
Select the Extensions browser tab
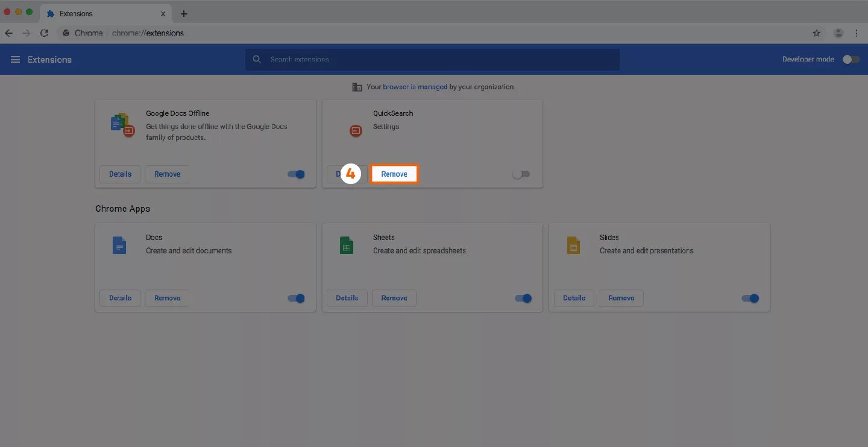(x=105, y=13)
